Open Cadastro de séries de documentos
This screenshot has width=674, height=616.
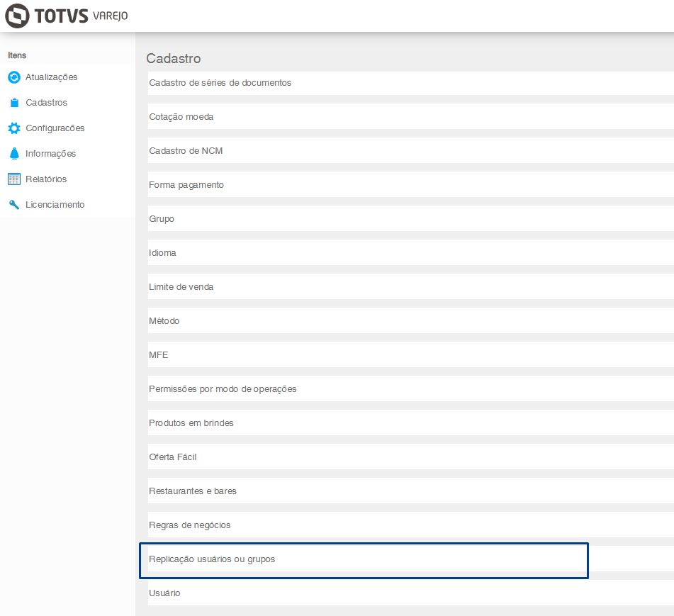coord(220,83)
